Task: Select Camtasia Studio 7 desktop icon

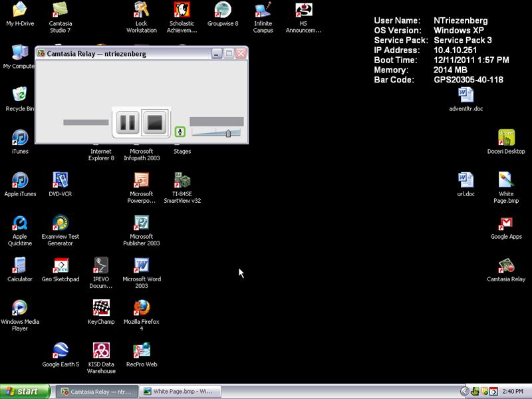Action: coord(60,9)
